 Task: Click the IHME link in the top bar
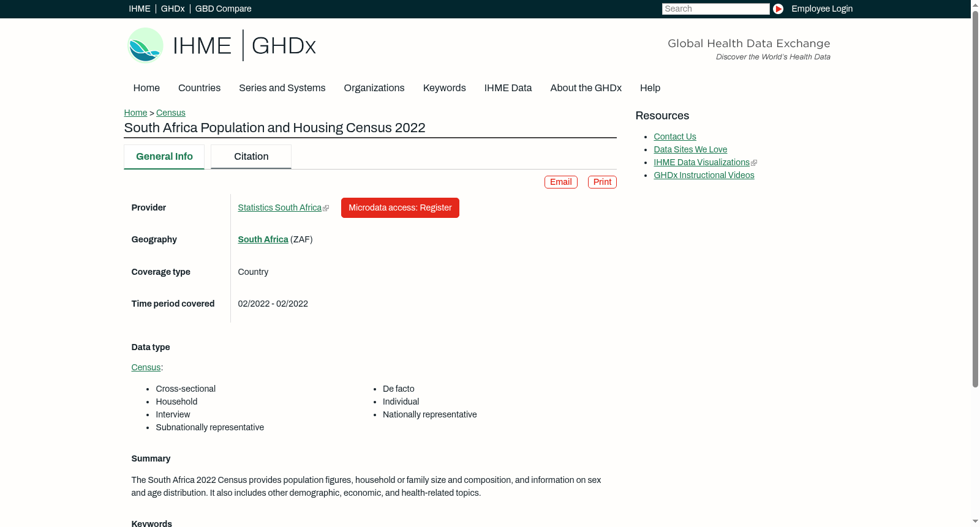pyautogui.click(x=140, y=9)
